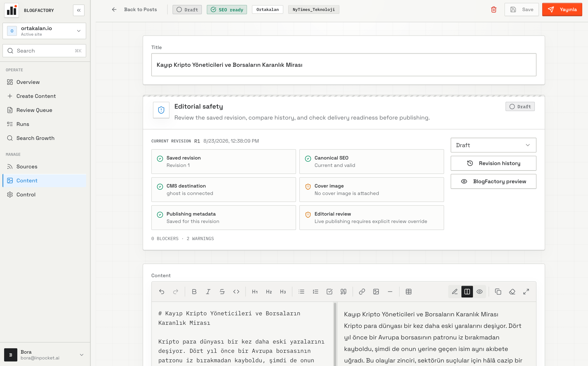Switch editor to preview-only mode

(x=480, y=292)
